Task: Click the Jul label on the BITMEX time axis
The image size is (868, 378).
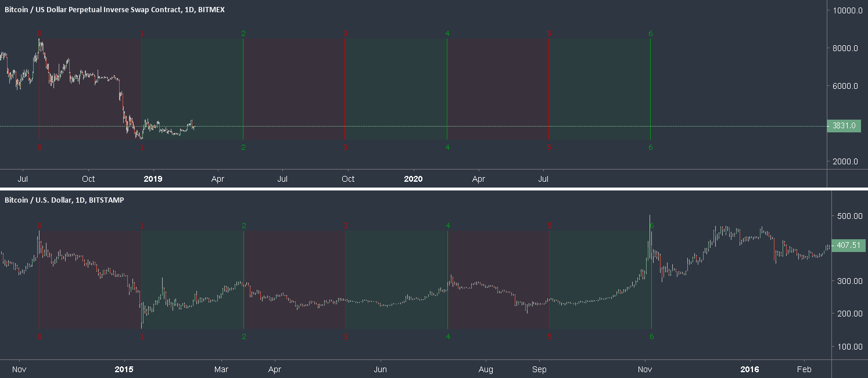Action: click(x=23, y=179)
